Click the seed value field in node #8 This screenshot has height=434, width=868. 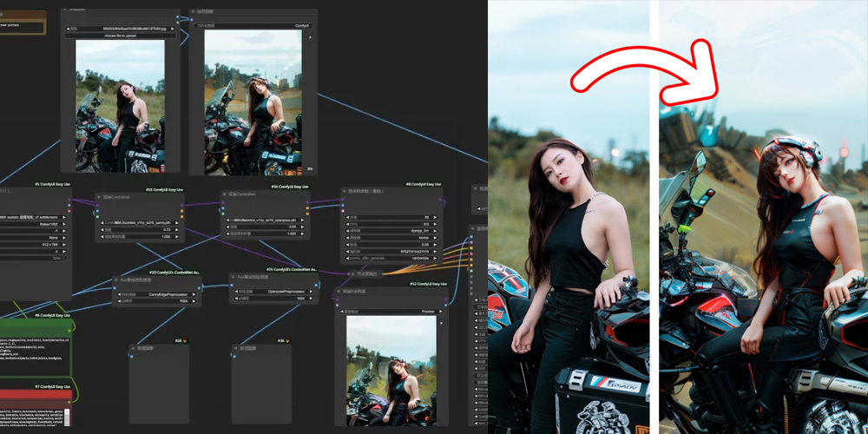point(391,250)
